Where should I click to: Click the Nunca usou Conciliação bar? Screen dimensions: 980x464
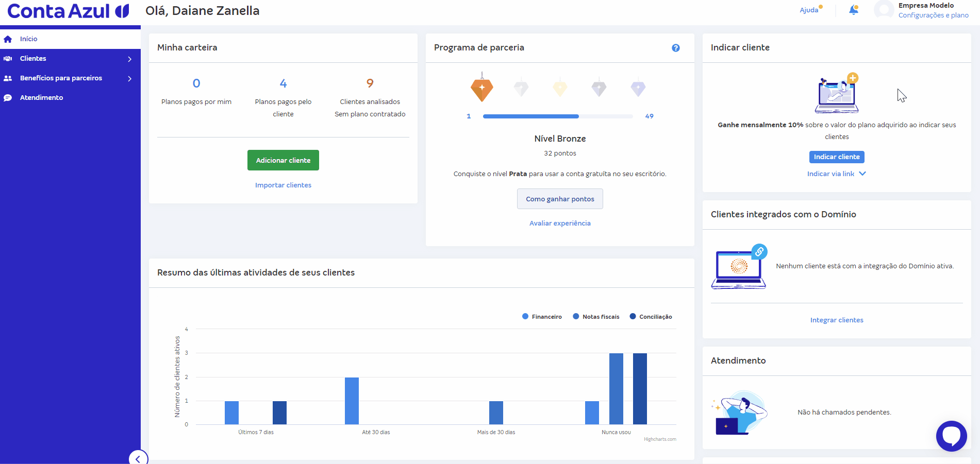coord(640,389)
